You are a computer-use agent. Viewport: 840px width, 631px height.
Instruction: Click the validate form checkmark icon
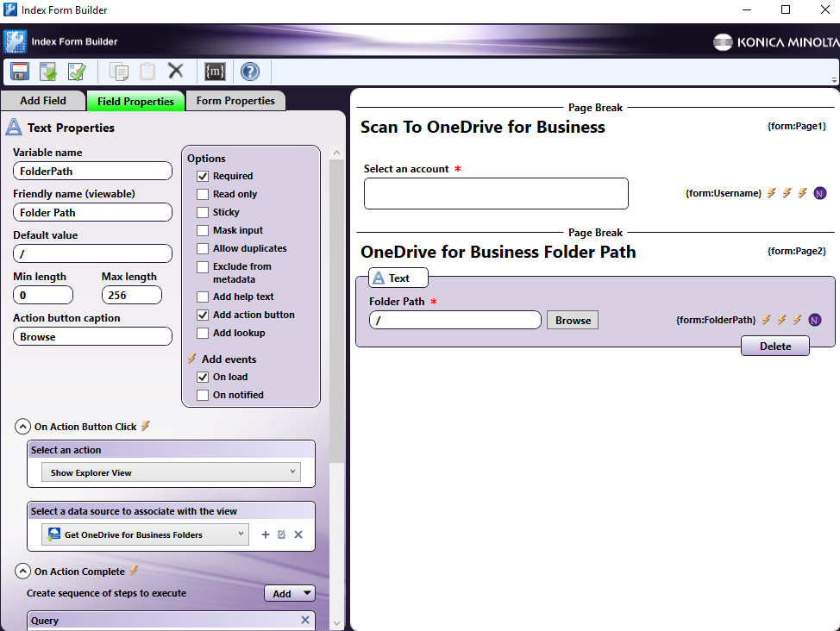tap(77, 72)
